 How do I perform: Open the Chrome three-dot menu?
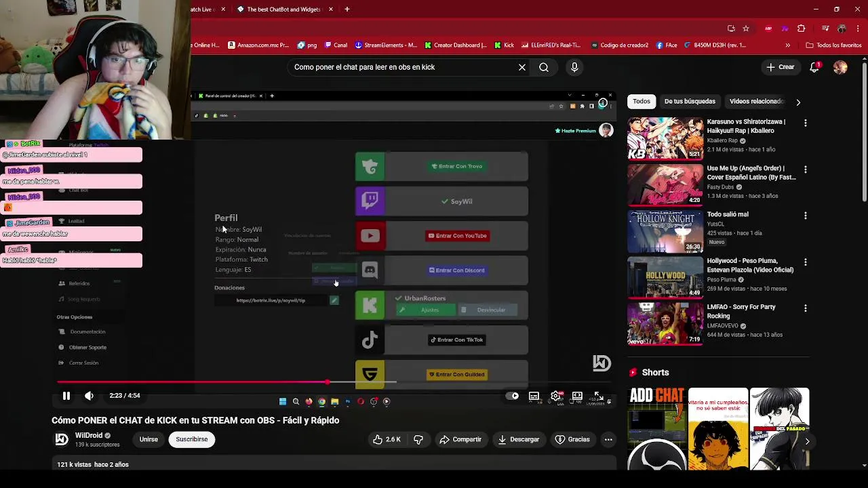(858, 28)
